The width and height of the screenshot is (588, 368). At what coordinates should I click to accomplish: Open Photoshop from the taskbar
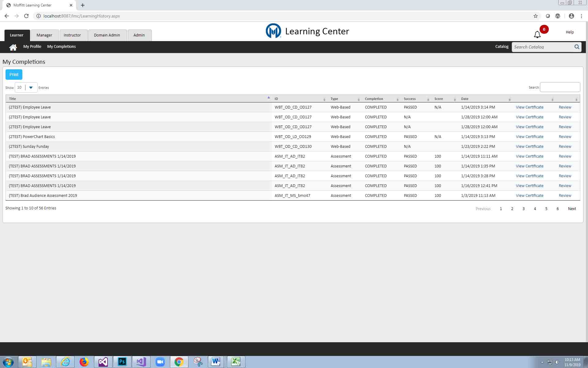[122, 362]
